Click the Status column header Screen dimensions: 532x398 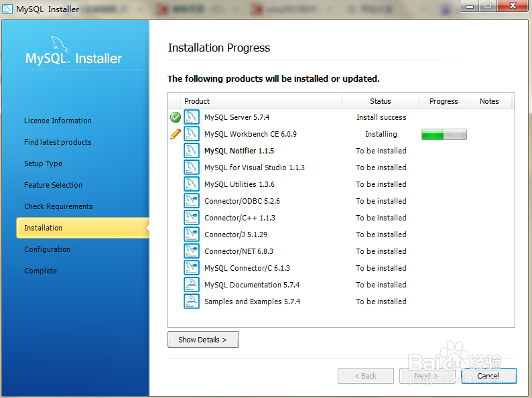[x=381, y=101]
